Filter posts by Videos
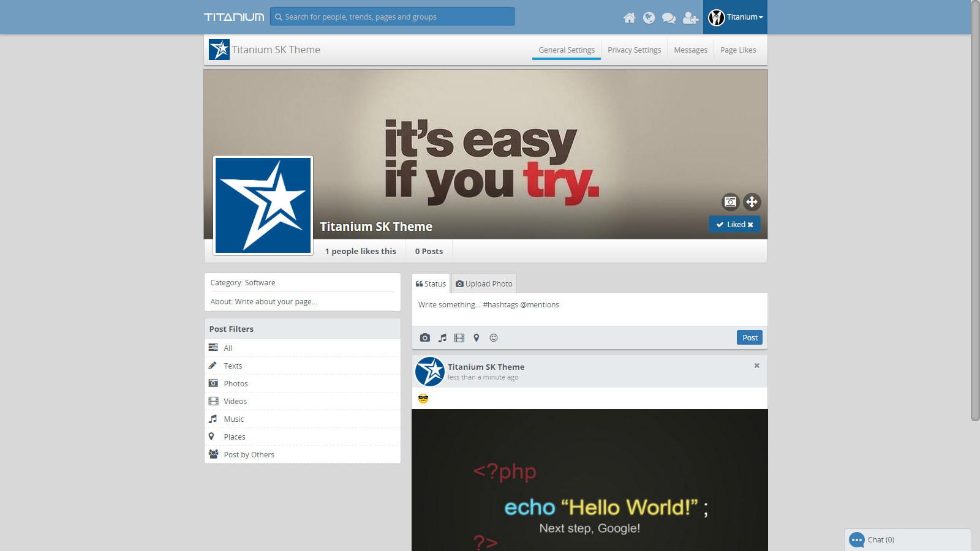 click(303, 401)
